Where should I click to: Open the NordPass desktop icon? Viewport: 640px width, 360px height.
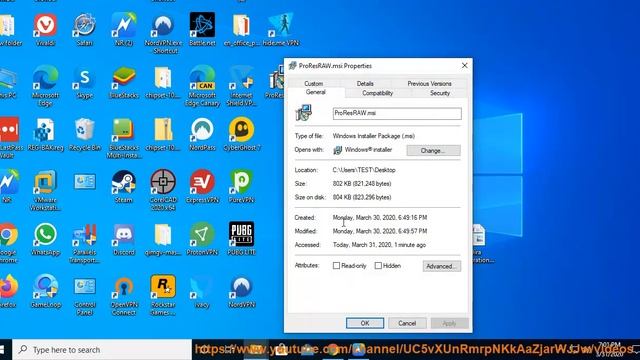[202, 135]
